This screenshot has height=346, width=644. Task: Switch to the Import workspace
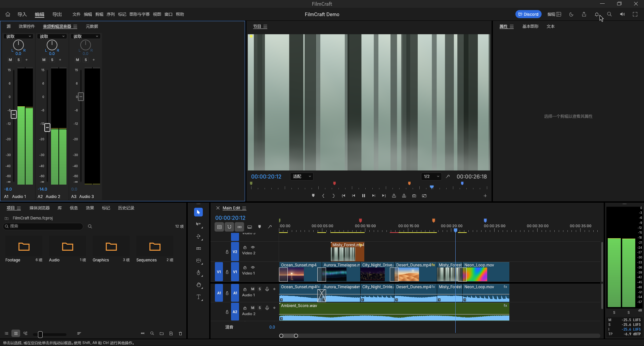tap(22, 14)
